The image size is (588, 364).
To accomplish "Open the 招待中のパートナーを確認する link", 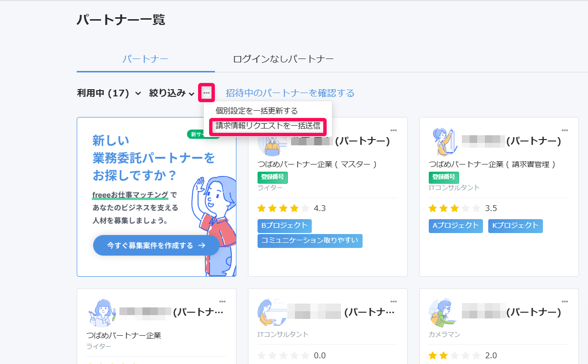I will (290, 93).
